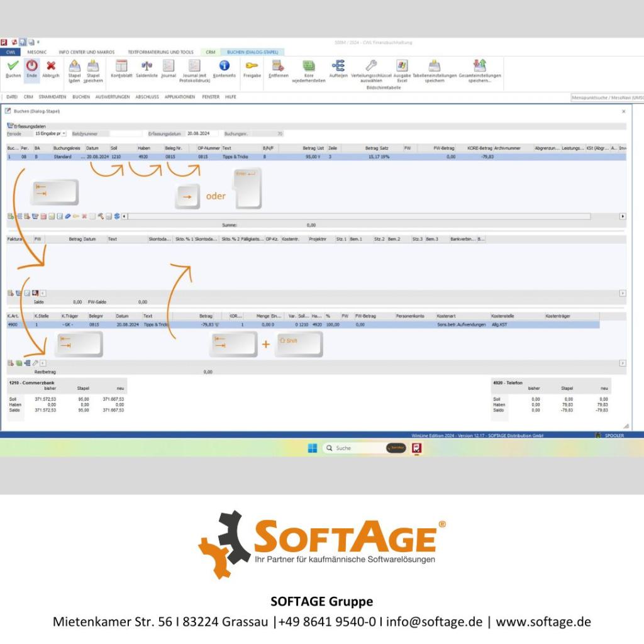Click the WinLine icon in the taskbar
The image size is (644, 644).
tap(416, 448)
